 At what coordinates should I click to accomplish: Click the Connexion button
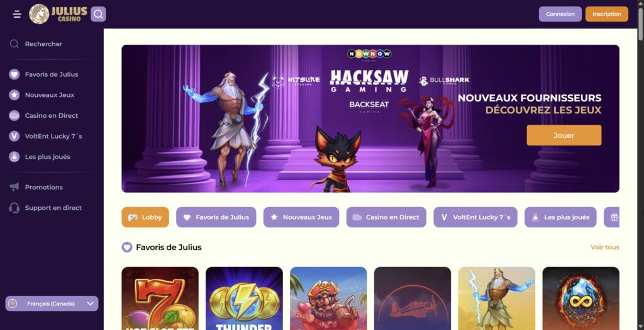point(560,14)
